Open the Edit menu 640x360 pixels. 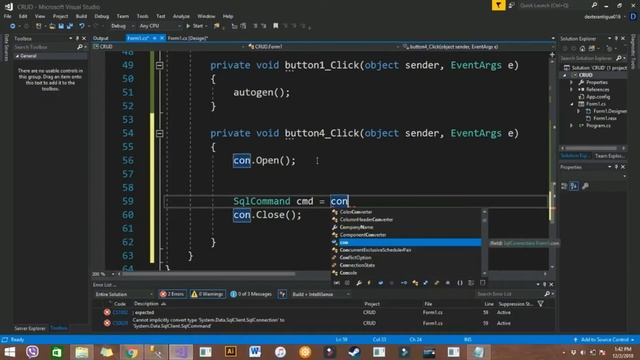[x=23, y=16]
